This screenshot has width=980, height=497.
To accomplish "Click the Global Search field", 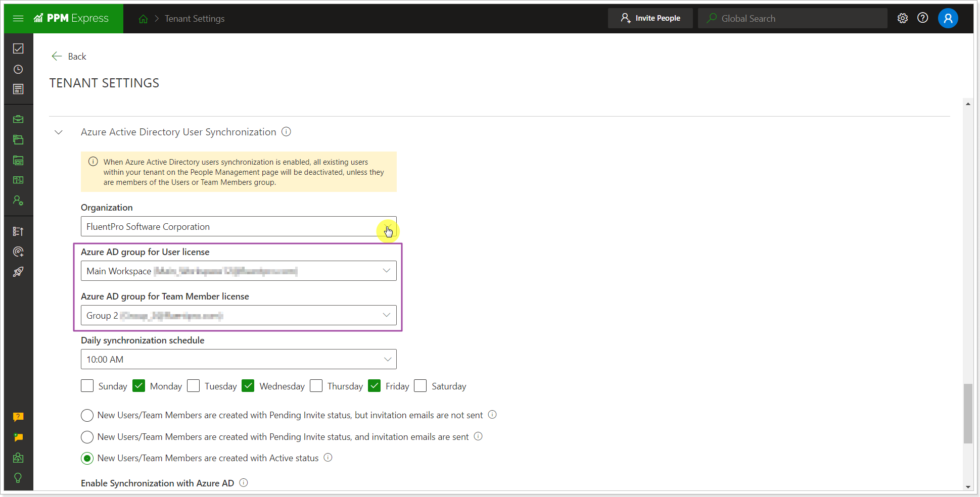I will tap(792, 18).
